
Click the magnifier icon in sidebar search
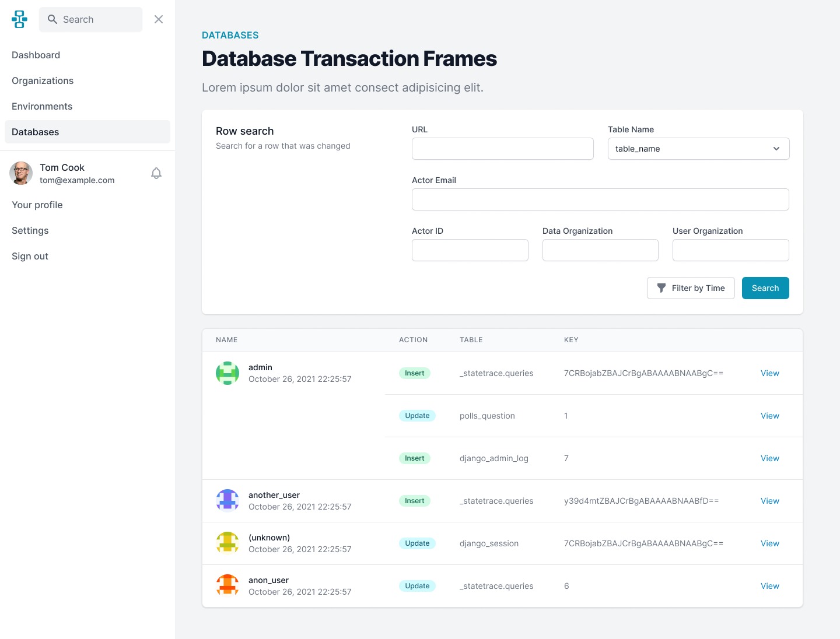coord(52,19)
